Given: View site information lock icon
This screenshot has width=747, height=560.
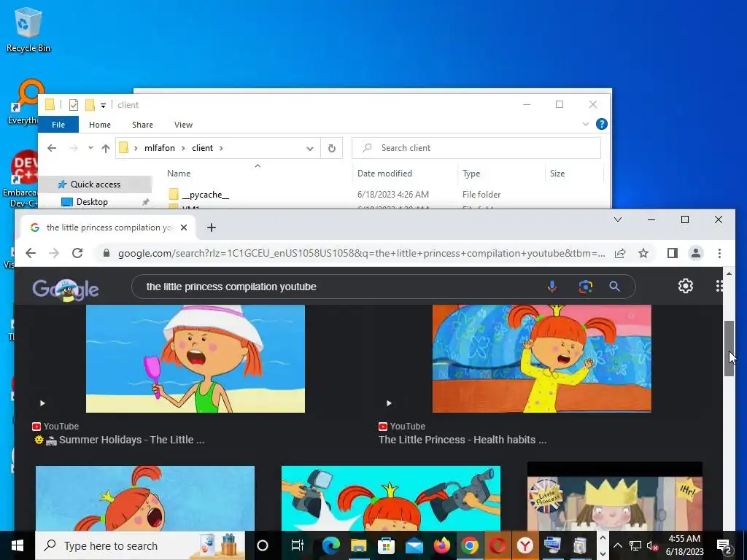Looking at the screenshot, I should pyautogui.click(x=107, y=253).
